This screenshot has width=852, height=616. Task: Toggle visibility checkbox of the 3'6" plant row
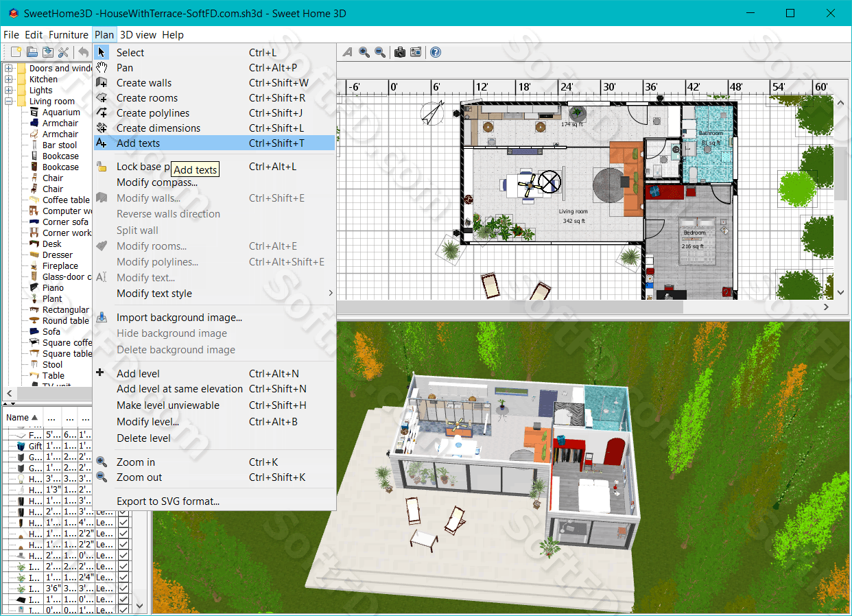(x=123, y=588)
